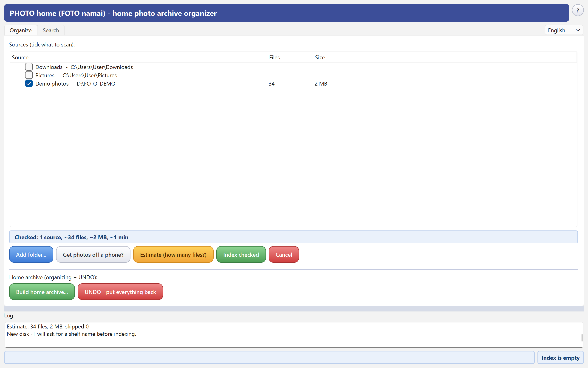
Task: Click the bottom progress bar
Action: pos(269,357)
